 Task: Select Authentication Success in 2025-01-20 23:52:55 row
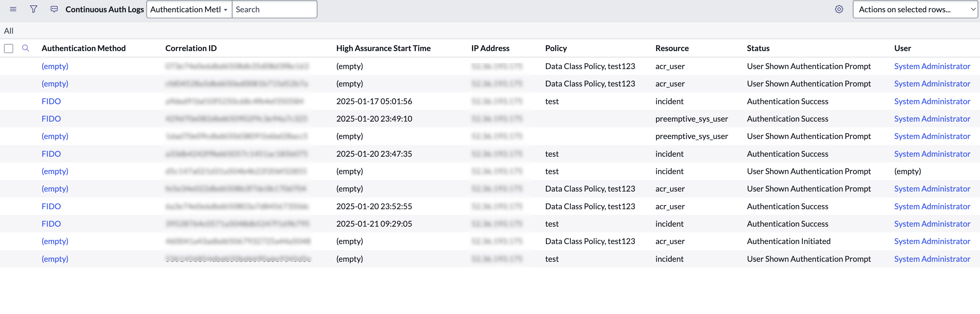point(787,206)
